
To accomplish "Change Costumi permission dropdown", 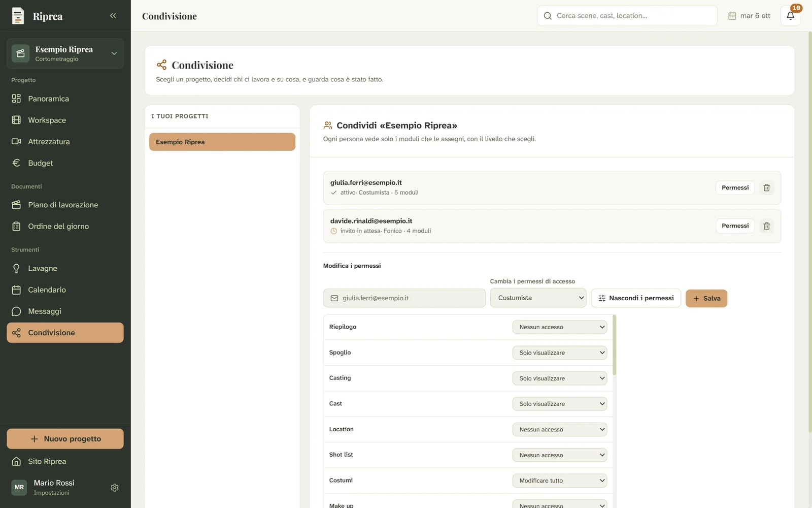I will (559, 481).
